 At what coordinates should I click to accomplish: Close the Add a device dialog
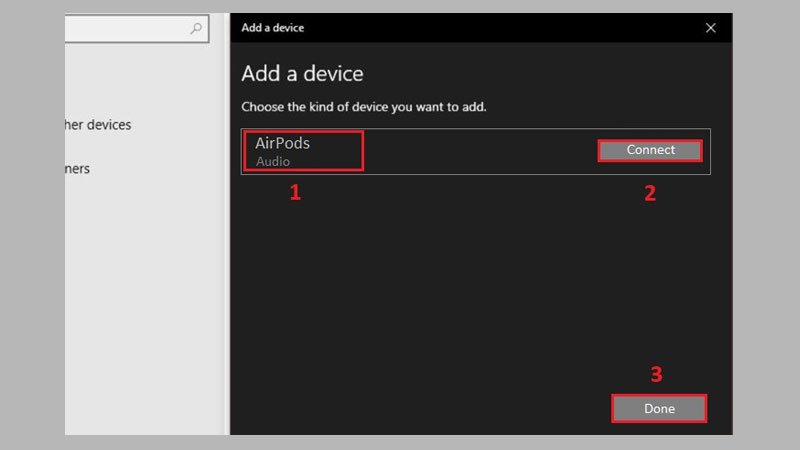[x=711, y=28]
